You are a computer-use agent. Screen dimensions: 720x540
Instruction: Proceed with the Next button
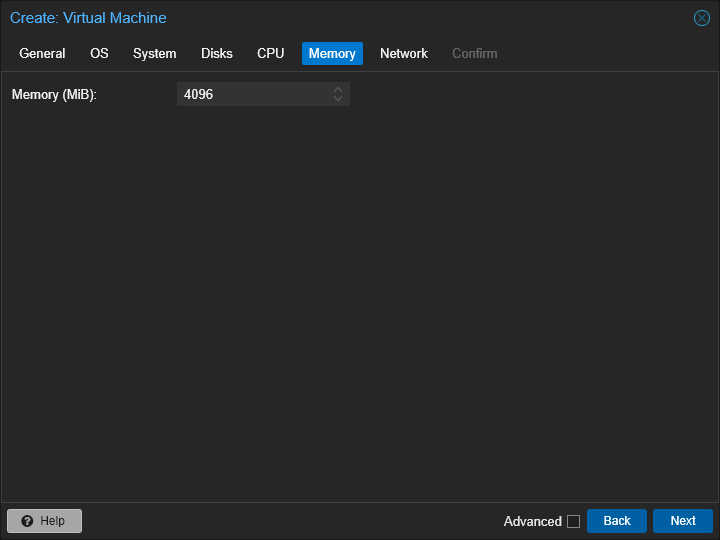[683, 521]
